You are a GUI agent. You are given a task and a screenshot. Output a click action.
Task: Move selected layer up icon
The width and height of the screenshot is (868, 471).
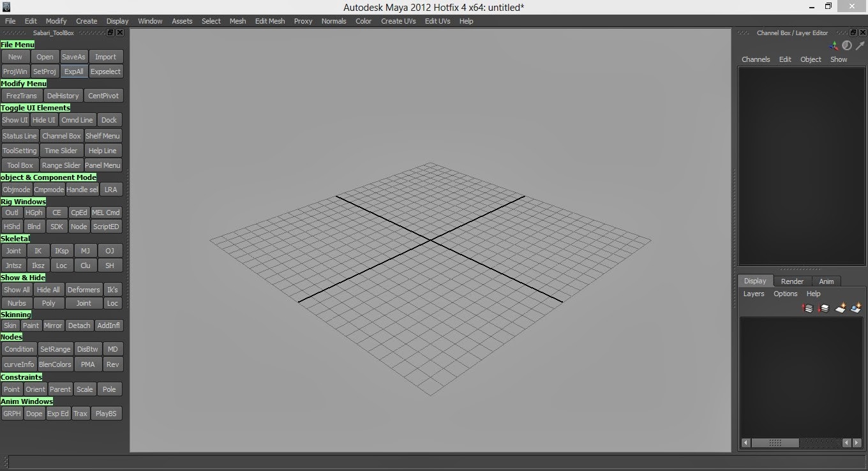808,308
